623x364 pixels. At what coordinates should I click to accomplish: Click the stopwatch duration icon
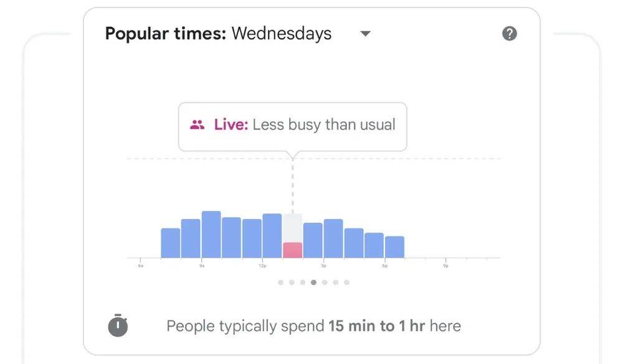tap(117, 325)
